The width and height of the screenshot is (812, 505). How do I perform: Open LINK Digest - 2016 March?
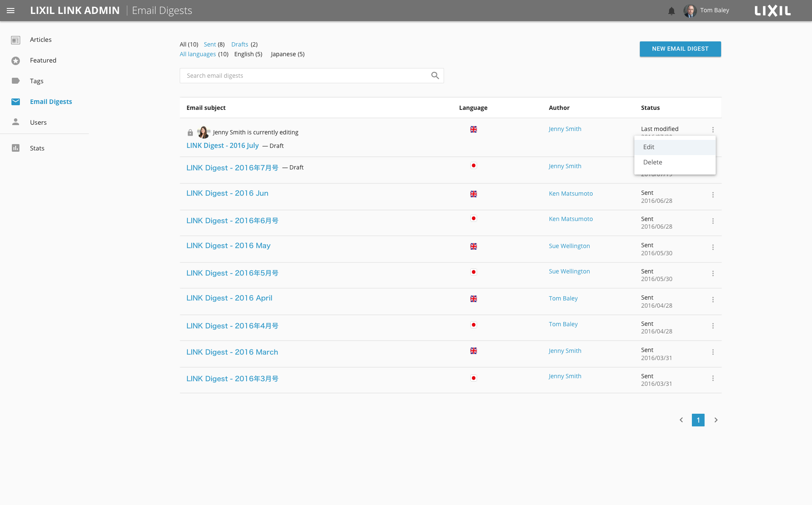point(232,352)
